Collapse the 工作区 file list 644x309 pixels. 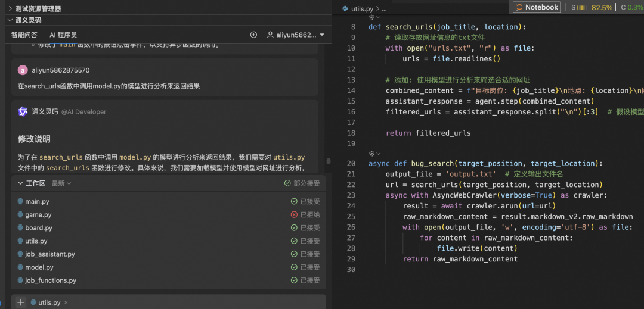click(x=20, y=183)
